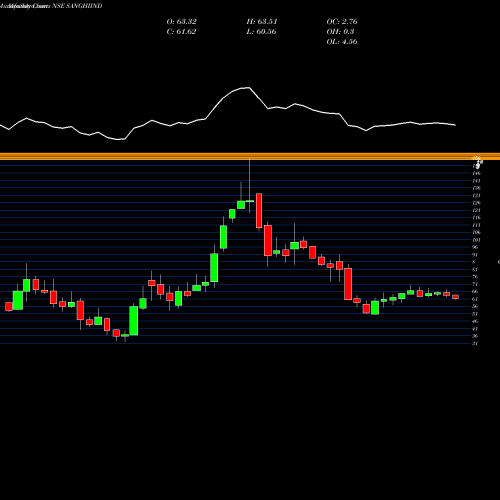The image size is (500, 500).
Task: Click the last red candle on the chart
Action: (455, 297)
